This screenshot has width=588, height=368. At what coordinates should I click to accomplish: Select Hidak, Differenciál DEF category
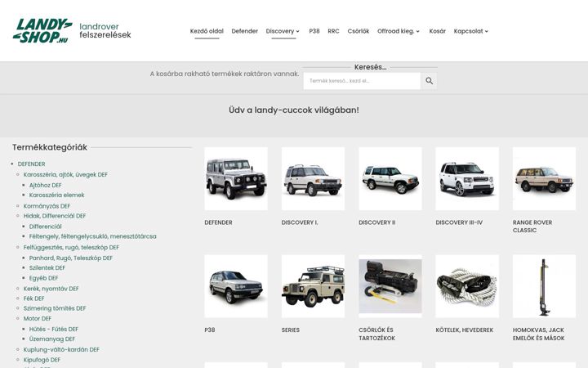(x=55, y=216)
